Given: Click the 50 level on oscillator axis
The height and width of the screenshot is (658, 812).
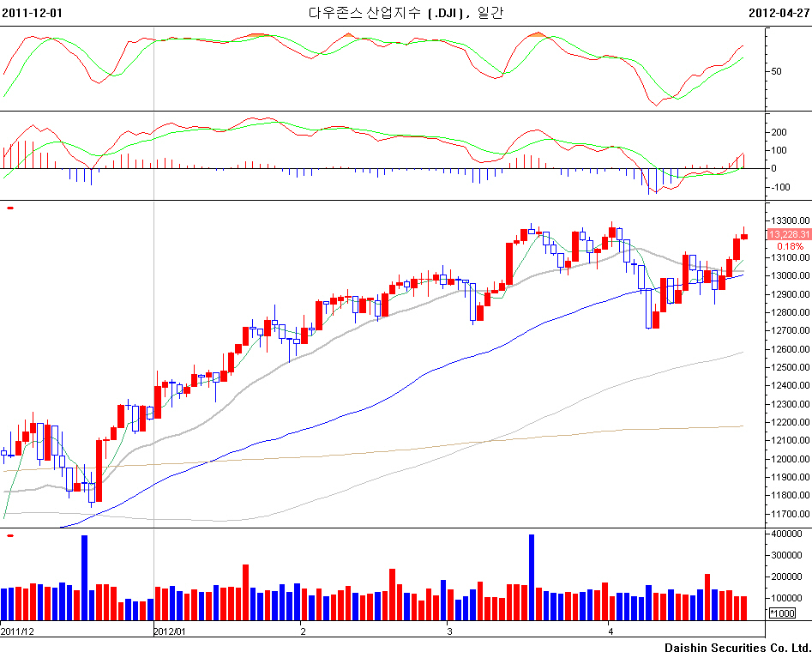Looking at the screenshot, I should pyautogui.click(x=776, y=71).
